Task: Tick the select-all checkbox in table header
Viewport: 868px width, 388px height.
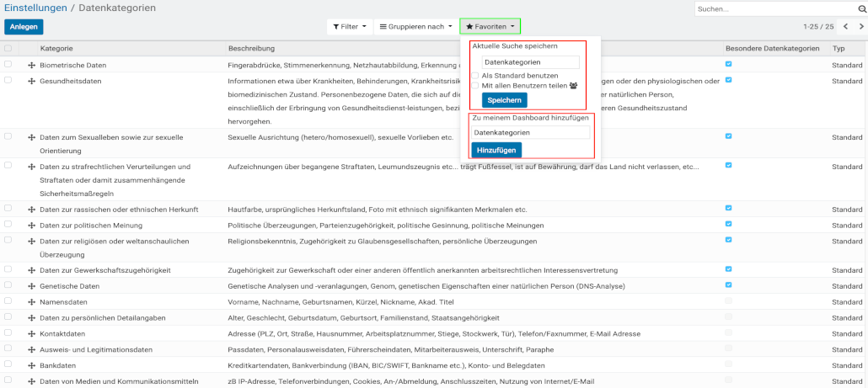Action: pyautogui.click(x=8, y=48)
